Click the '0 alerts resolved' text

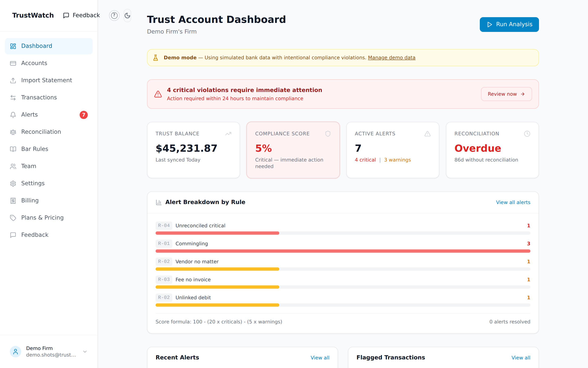coord(510,322)
